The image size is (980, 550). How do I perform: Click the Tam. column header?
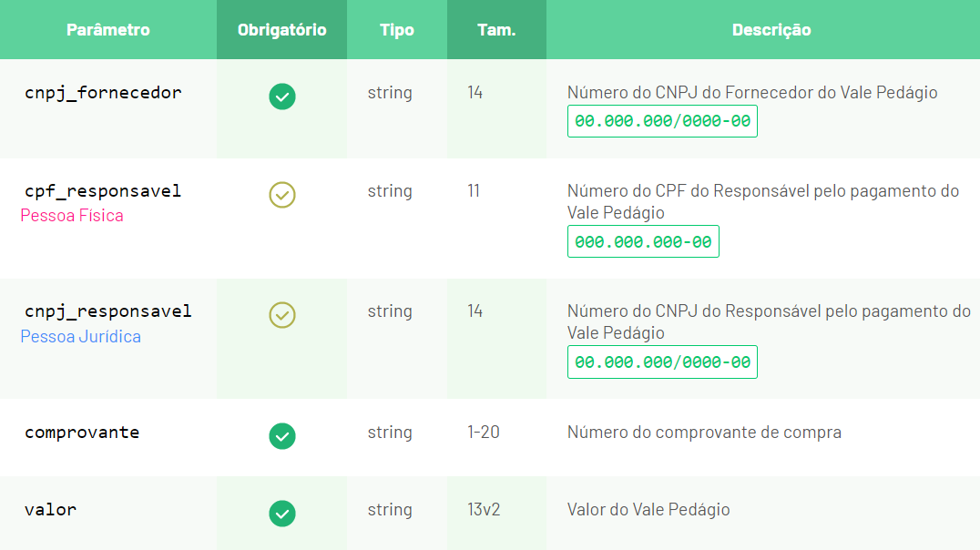496,29
